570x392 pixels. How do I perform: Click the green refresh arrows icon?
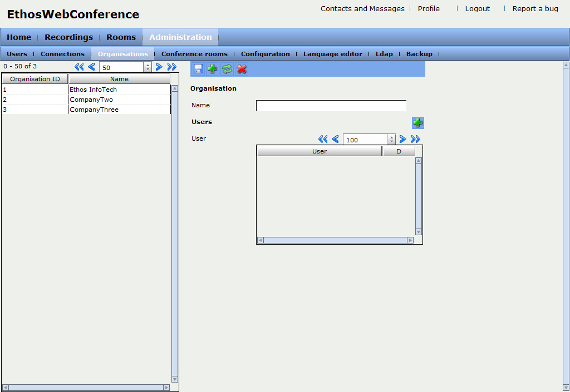coord(227,69)
